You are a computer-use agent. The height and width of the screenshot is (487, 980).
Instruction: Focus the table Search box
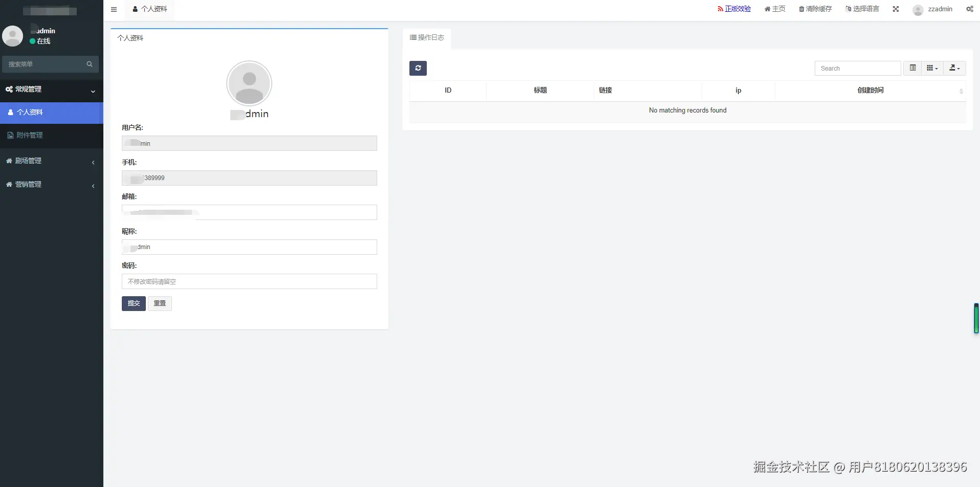point(858,68)
